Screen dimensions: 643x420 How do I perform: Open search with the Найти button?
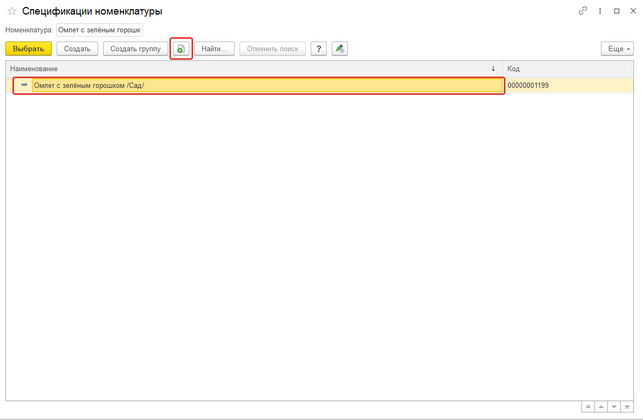click(x=215, y=48)
